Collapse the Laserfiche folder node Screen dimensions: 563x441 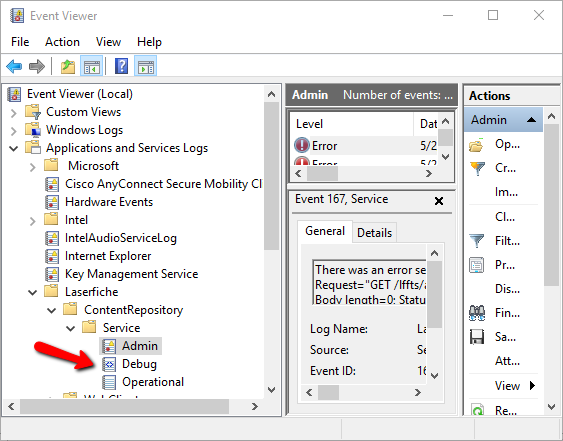tap(33, 292)
